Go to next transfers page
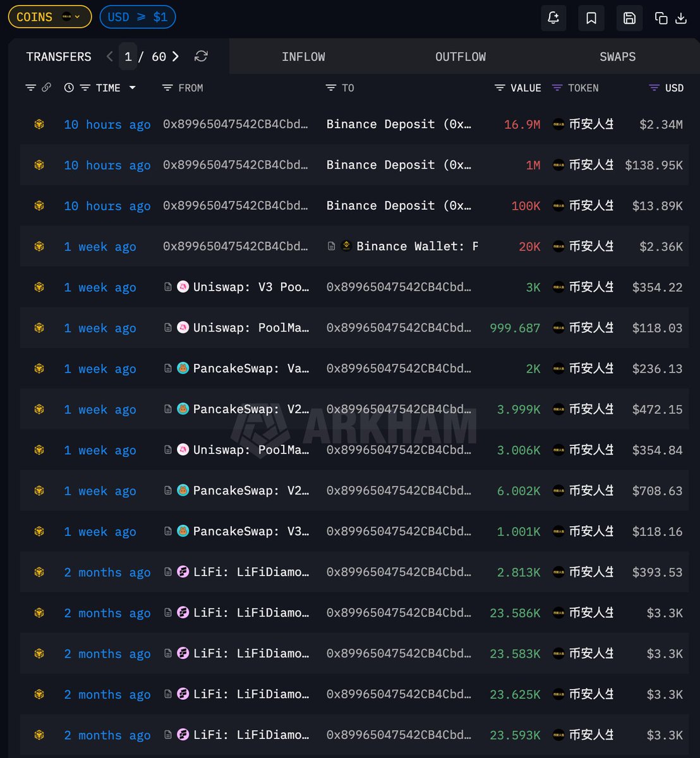The width and height of the screenshot is (700, 758). click(176, 56)
